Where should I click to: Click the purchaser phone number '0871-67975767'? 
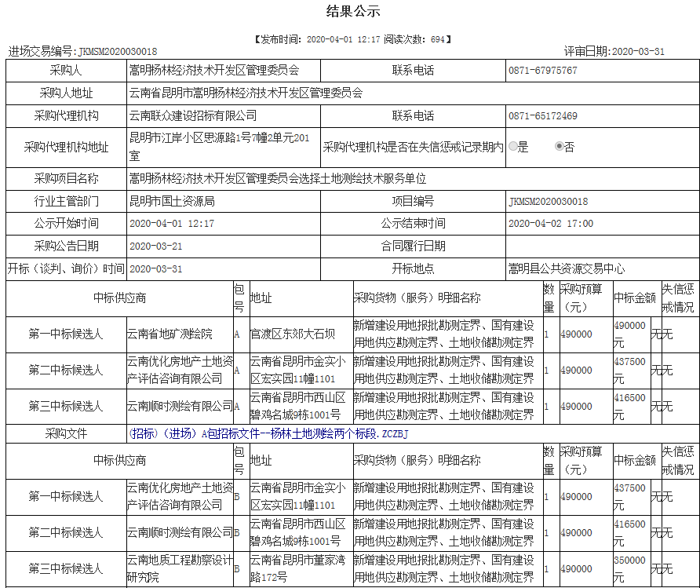coord(543,71)
